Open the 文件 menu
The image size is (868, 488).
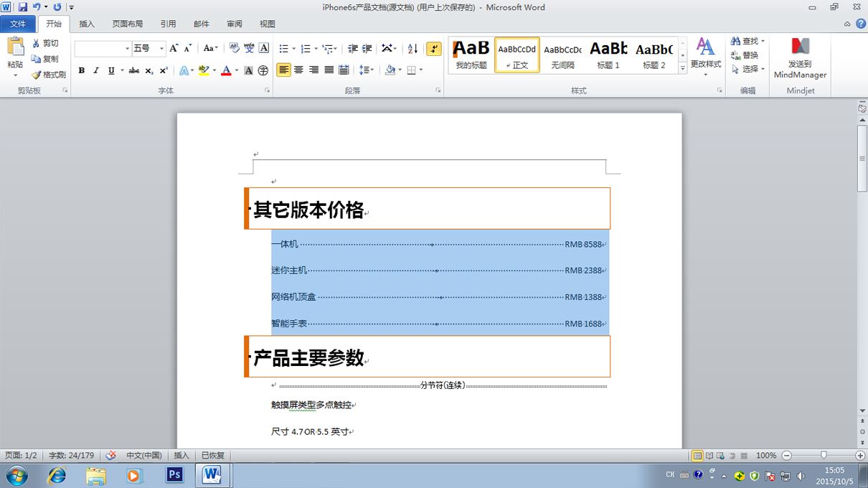18,24
